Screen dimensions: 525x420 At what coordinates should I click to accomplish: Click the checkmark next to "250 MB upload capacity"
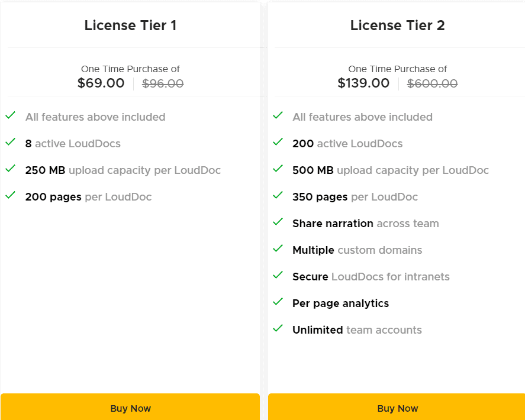[x=10, y=170]
